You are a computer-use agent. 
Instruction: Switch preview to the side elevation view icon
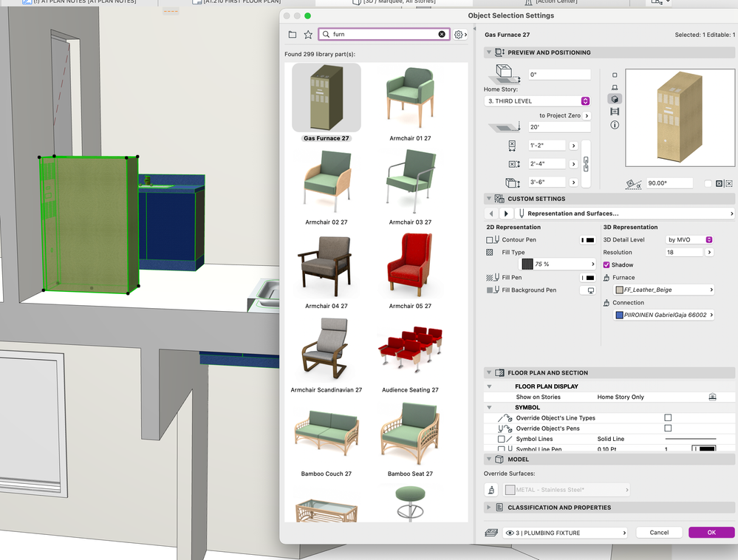(x=615, y=87)
